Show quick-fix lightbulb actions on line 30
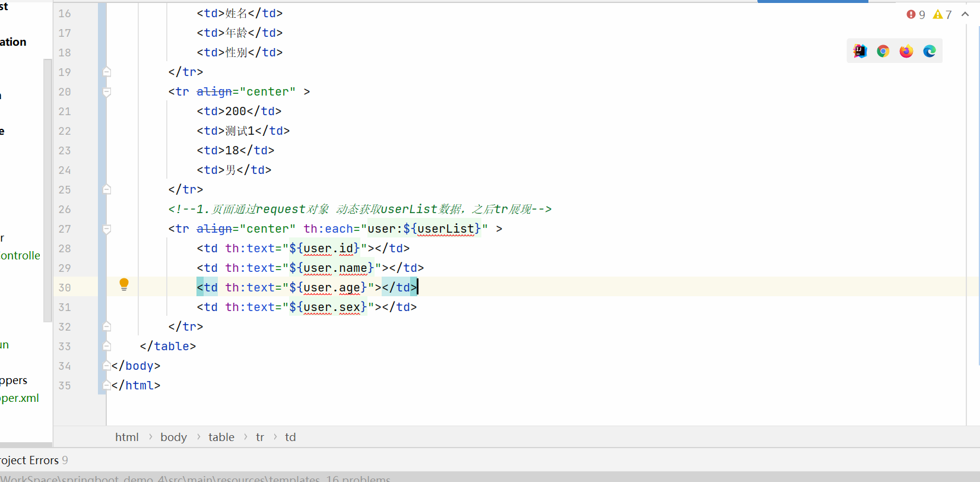The width and height of the screenshot is (980, 482). (124, 284)
